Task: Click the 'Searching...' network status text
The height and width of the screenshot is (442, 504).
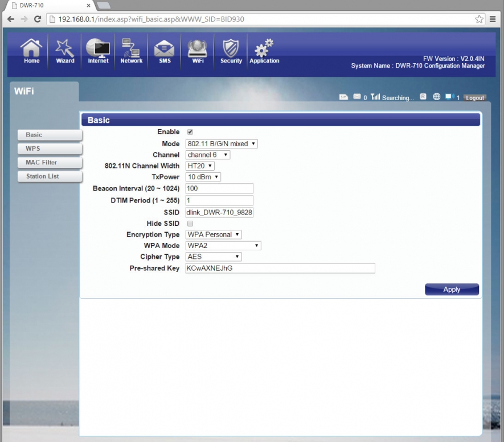Action: [x=398, y=98]
